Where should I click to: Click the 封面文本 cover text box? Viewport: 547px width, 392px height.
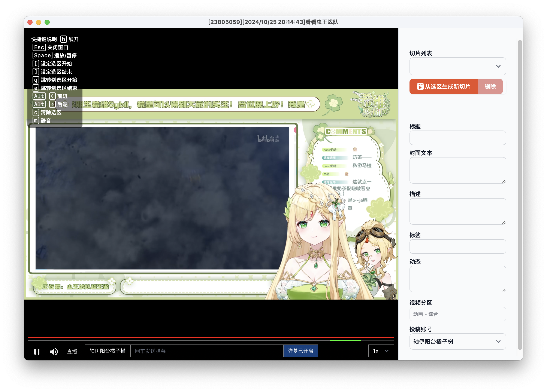pyautogui.click(x=457, y=170)
